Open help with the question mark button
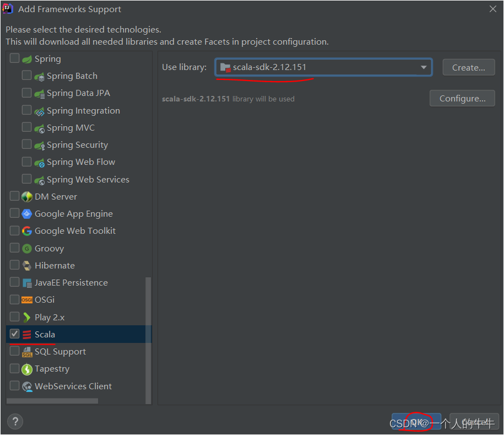504x435 pixels. 15,421
